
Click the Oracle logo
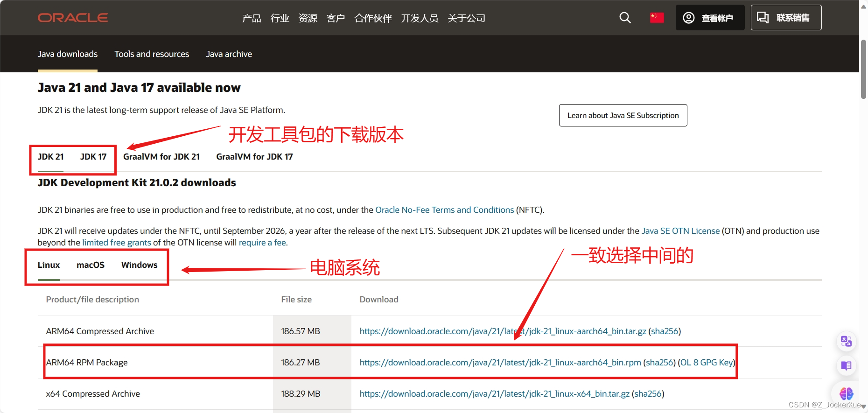coord(73,18)
